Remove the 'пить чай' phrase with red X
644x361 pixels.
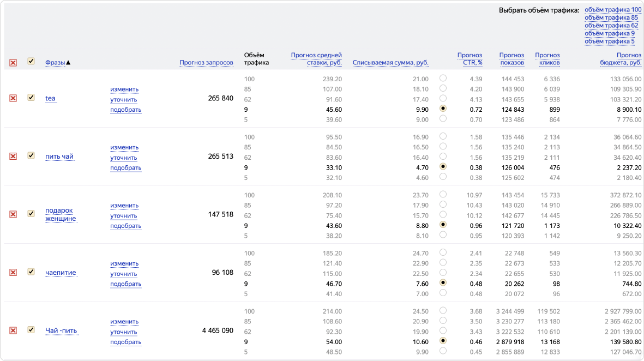(x=13, y=157)
